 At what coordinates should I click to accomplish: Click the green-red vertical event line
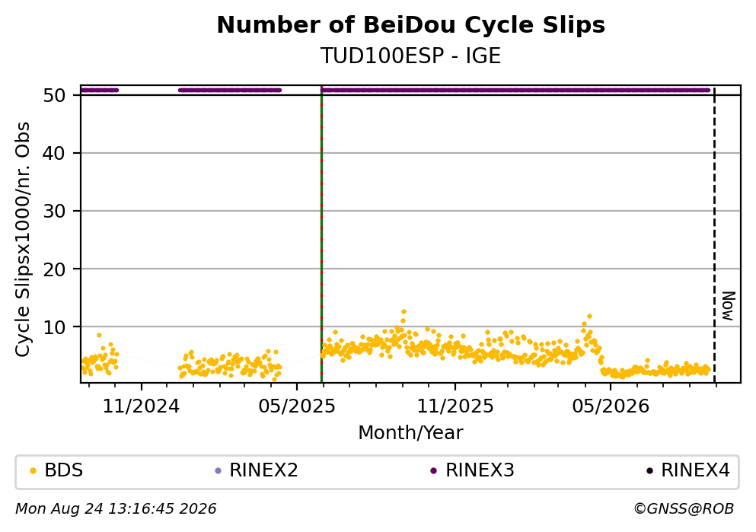(321, 234)
